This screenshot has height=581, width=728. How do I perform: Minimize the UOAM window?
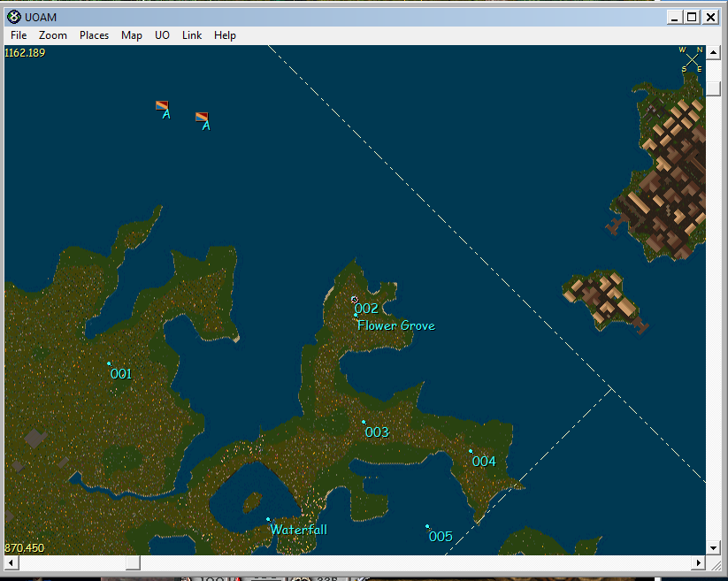click(675, 17)
